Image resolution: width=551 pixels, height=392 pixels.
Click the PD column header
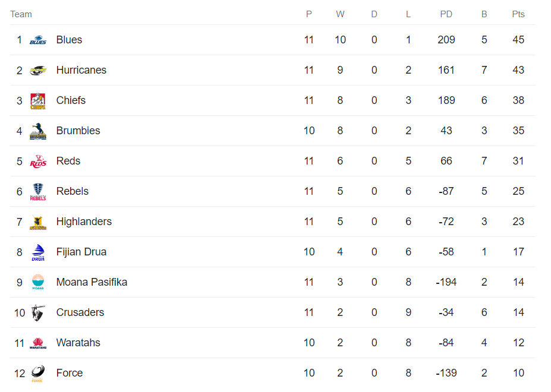pos(446,14)
